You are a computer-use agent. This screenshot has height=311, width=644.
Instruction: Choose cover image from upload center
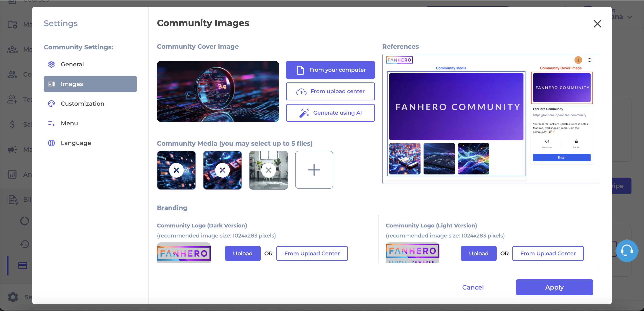click(330, 91)
